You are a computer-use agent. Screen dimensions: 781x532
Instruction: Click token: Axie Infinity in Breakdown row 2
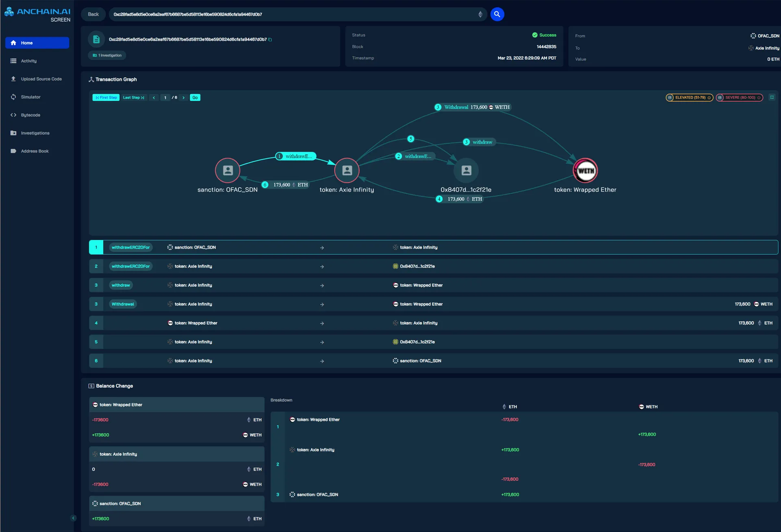[x=316, y=450]
